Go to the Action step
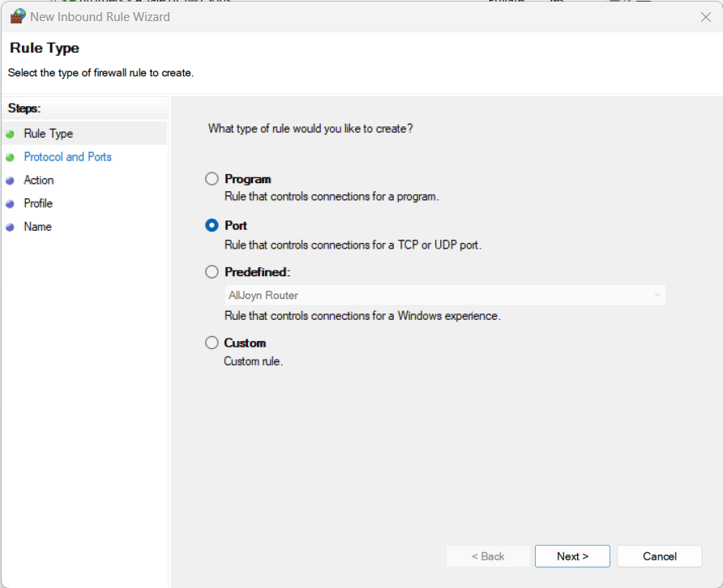723x588 pixels. coord(38,180)
